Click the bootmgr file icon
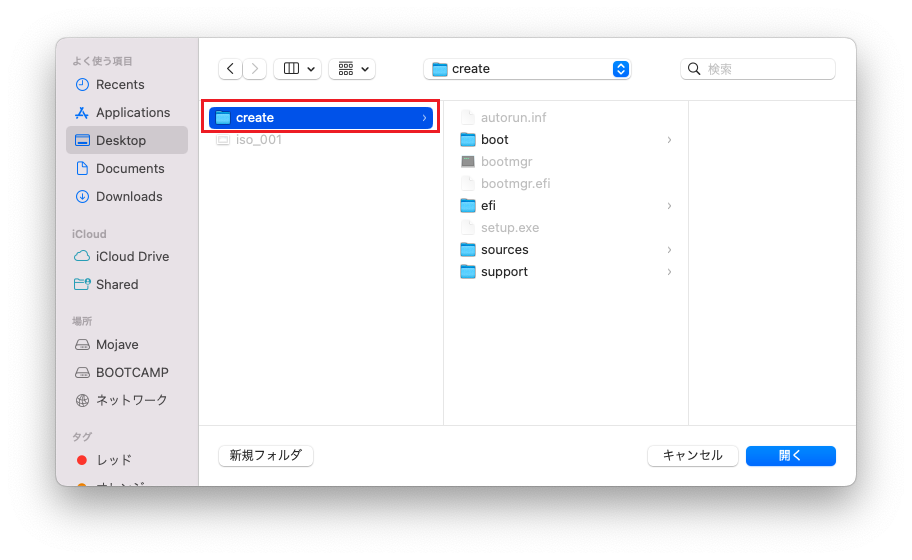 468,162
